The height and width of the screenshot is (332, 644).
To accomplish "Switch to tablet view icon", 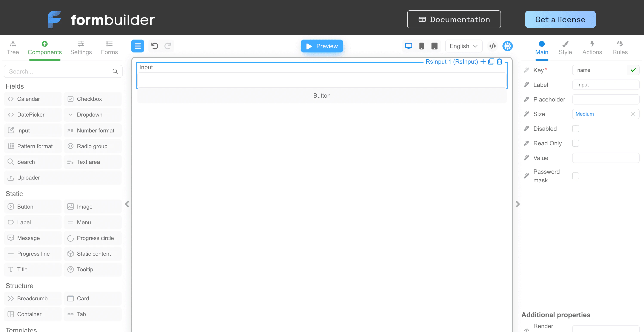I will [x=434, y=46].
